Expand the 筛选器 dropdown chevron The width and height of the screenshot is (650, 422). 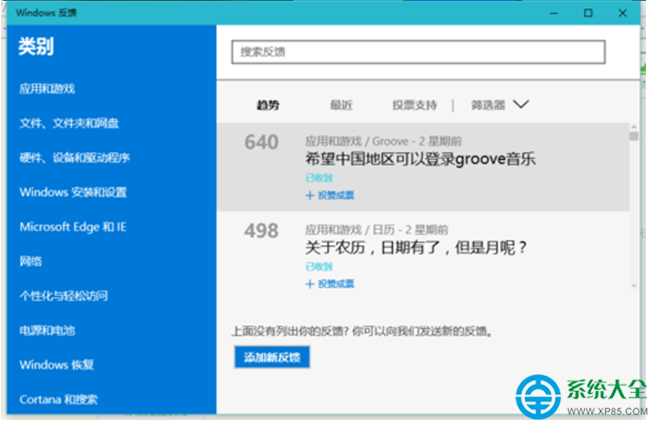pos(521,104)
